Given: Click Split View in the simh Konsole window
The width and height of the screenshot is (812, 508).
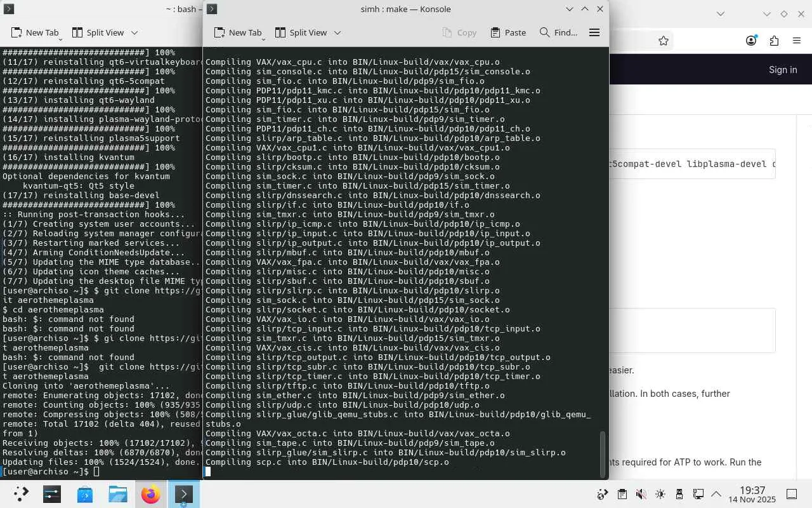Looking at the screenshot, I should [x=302, y=32].
